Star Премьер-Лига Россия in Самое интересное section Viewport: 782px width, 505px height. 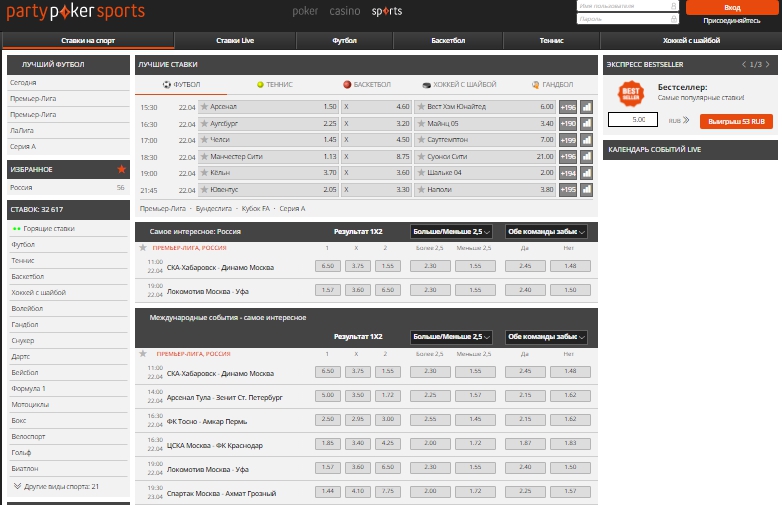tap(143, 248)
